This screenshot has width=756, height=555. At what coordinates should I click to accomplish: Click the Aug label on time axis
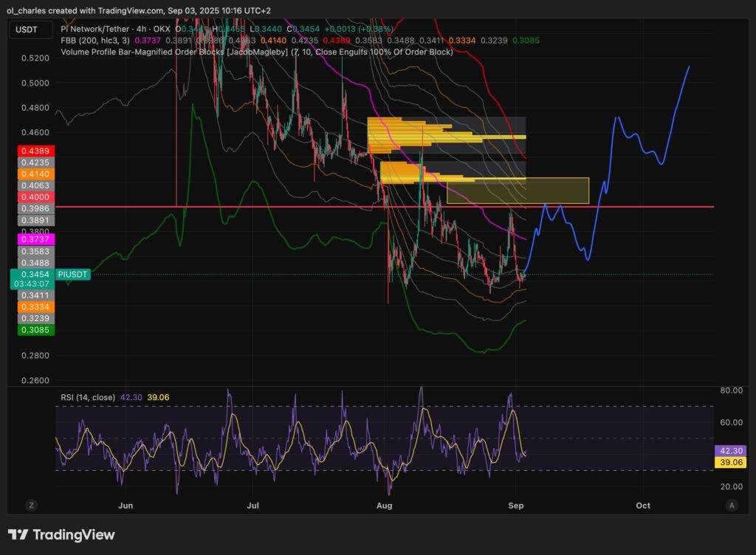tap(384, 506)
